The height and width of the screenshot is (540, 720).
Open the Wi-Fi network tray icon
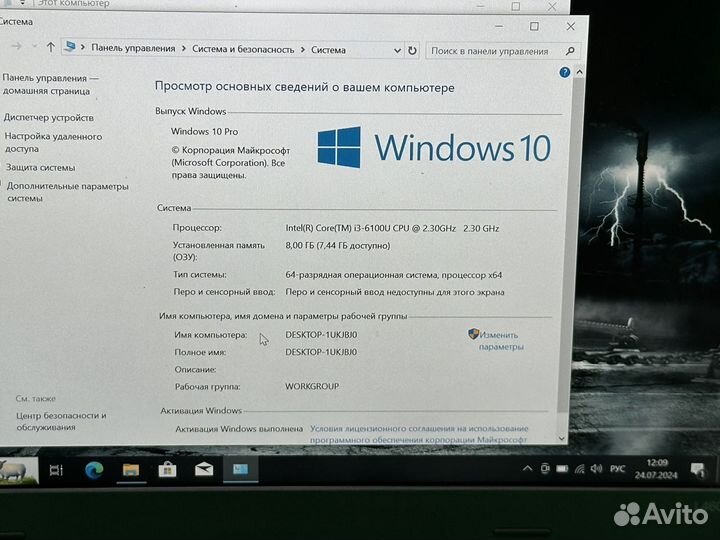coord(579,468)
